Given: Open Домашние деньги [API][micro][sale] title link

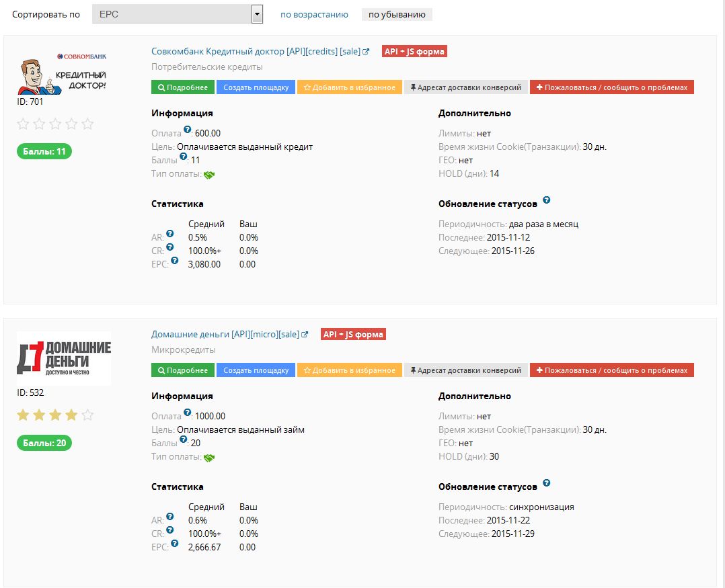Looking at the screenshot, I should click(225, 334).
